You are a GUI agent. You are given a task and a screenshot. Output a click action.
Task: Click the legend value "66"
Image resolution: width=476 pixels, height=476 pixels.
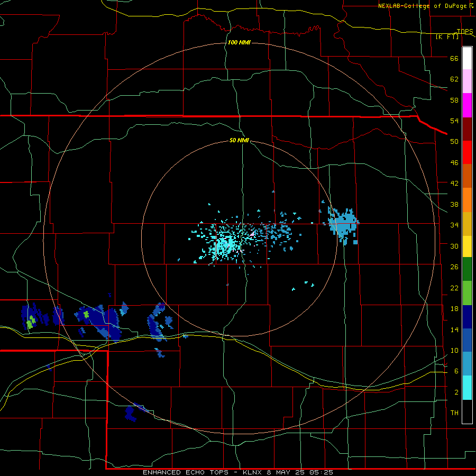tap(454, 59)
